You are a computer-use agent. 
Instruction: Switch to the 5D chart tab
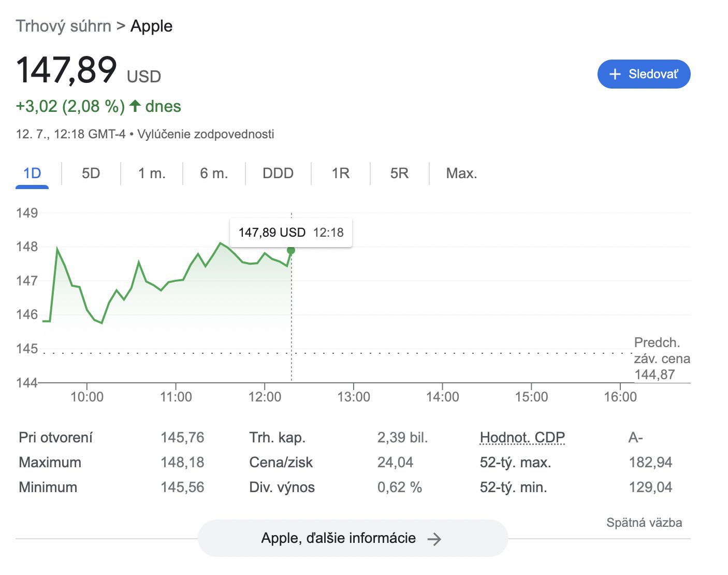91,173
